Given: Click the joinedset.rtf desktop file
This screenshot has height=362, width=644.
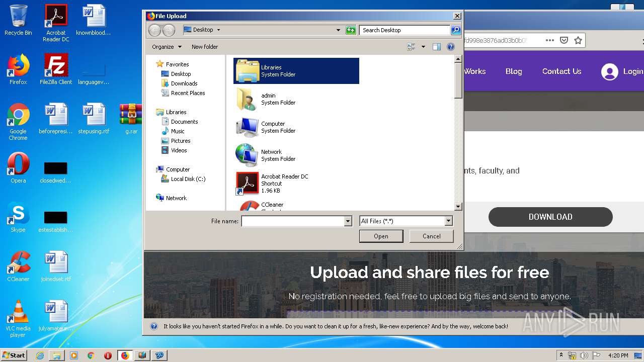Looking at the screenshot, I should click(x=56, y=266).
